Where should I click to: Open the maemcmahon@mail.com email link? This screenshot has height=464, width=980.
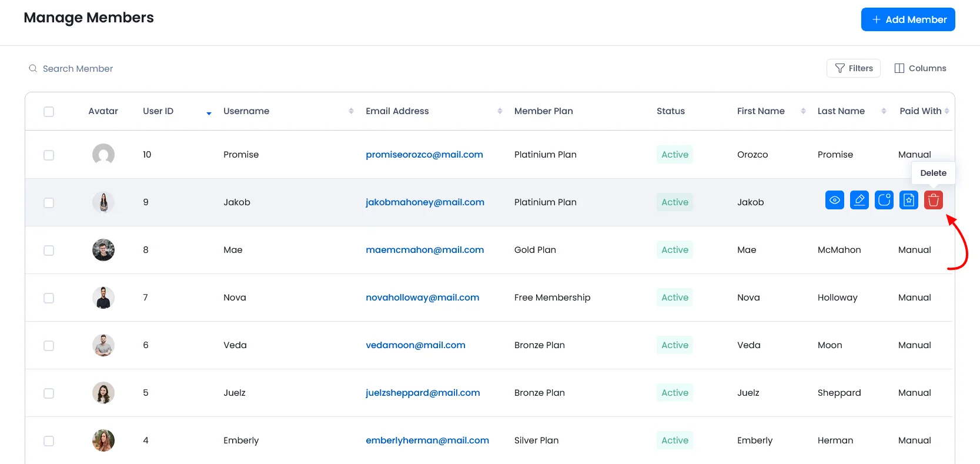(x=424, y=250)
